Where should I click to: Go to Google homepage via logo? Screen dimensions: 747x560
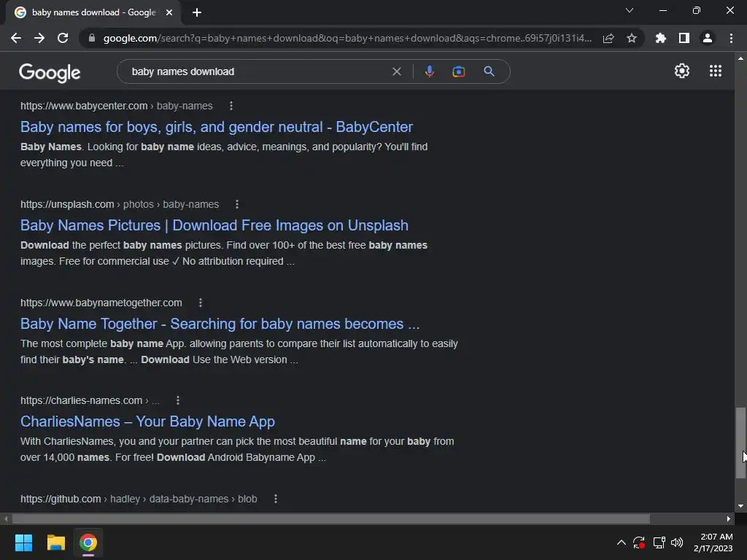(50, 72)
